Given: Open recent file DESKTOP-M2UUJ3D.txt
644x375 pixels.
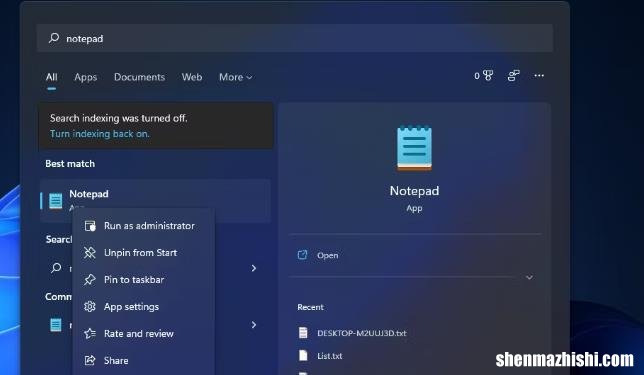Looking at the screenshot, I should [361, 333].
